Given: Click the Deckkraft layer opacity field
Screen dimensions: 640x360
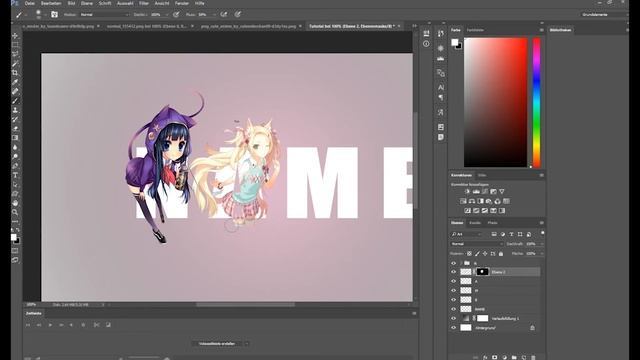Looking at the screenshot, I should [x=532, y=244].
